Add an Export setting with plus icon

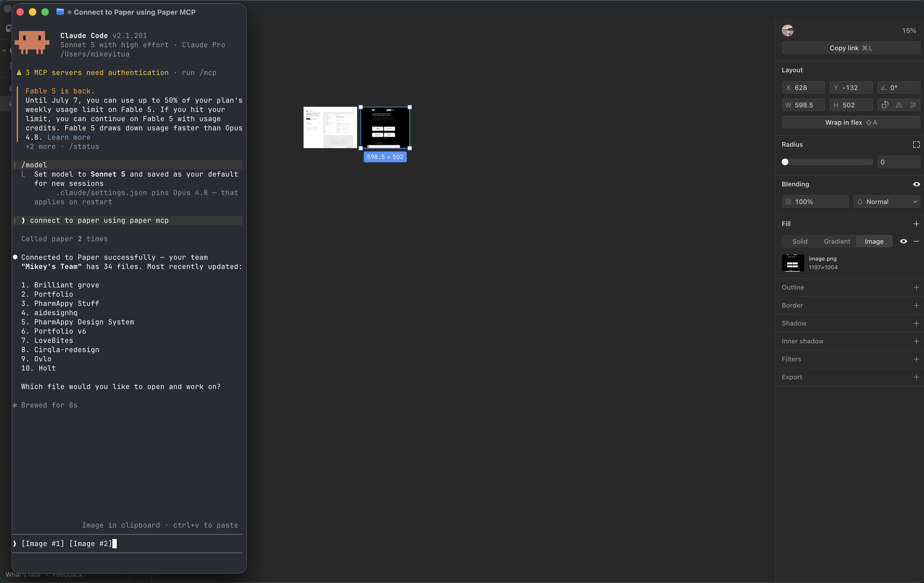916,377
